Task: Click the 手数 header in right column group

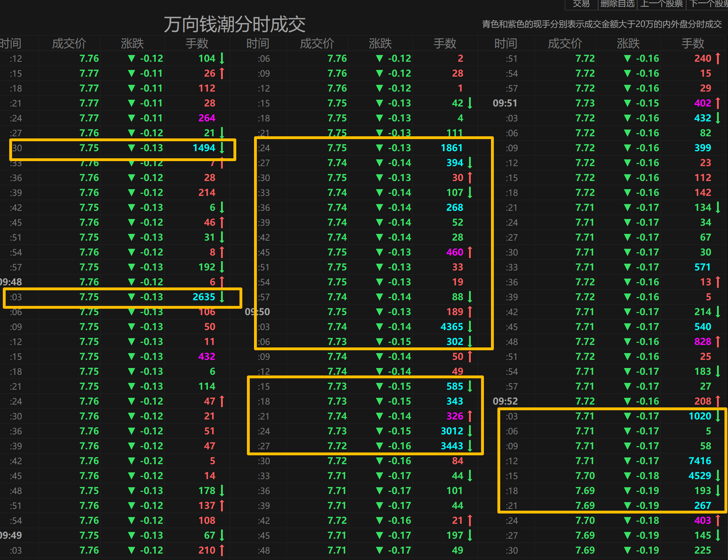Action: (693, 43)
